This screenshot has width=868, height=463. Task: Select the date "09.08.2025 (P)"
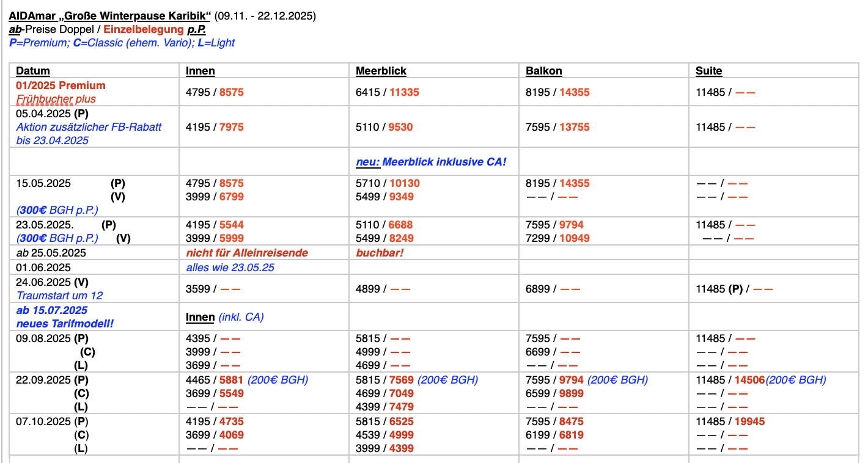53,338
